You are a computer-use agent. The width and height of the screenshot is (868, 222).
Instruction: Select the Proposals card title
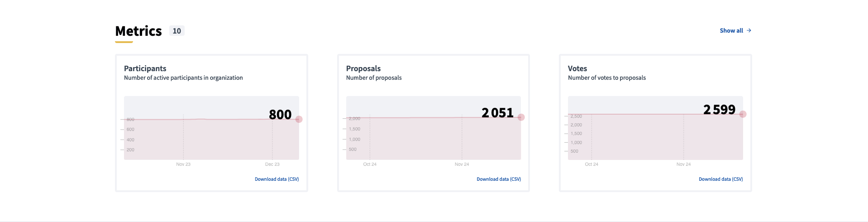tap(363, 68)
